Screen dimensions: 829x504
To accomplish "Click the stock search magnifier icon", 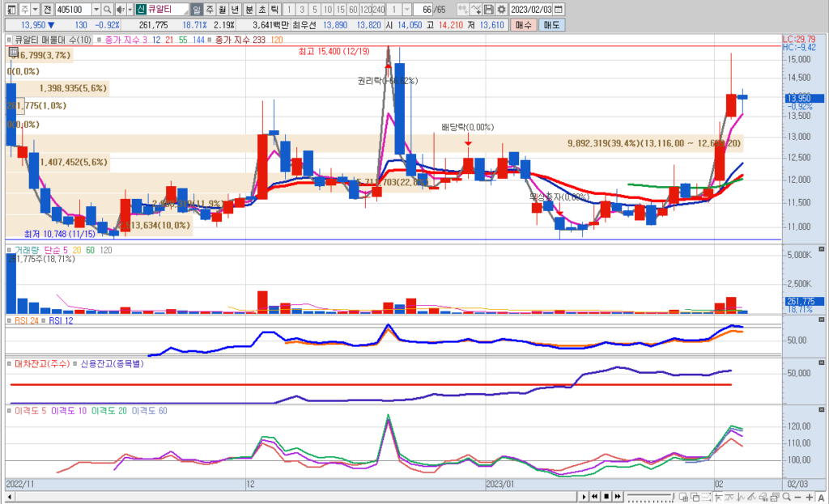I will click(x=108, y=9).
